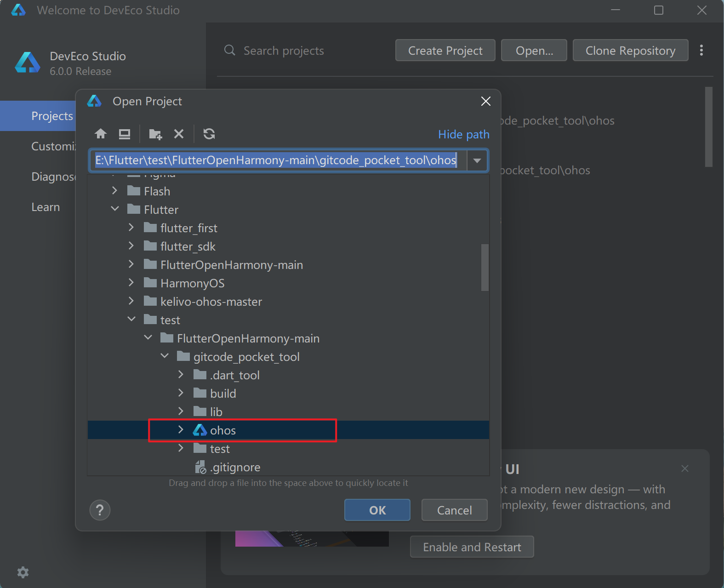Click the Search projects field
The width and height of the screenshot is (724, 588).
click(x=284, y=51)
